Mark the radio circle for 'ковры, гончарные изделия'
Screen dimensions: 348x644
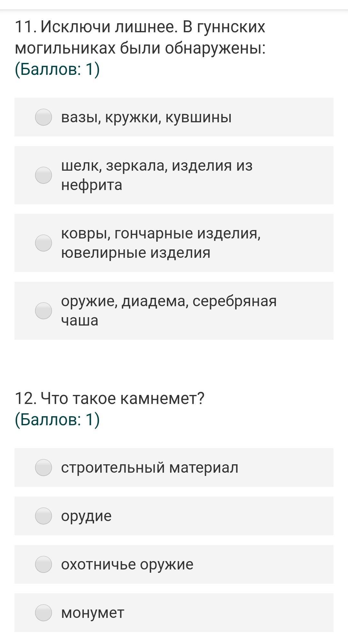(x=43, y=243)
